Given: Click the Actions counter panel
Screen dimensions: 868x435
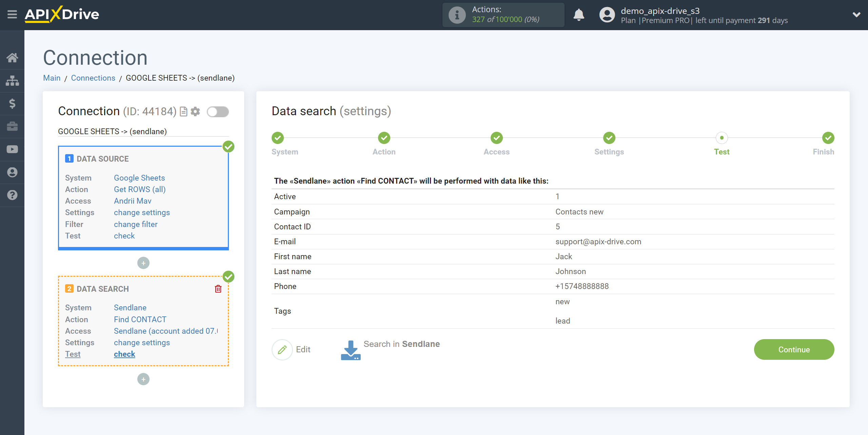Looking at the screenshot, I should [504, 15].
